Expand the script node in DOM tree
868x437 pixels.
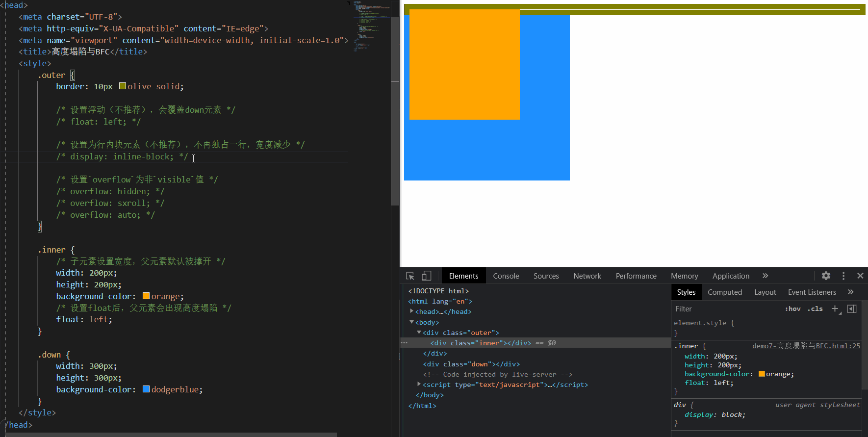point(419,384)
